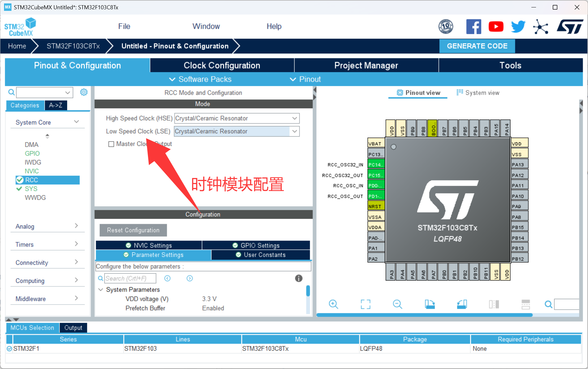Click the STM32F103C8Tx breadcrumb
This screenshot has height=369, width=588.
point(73,46)
